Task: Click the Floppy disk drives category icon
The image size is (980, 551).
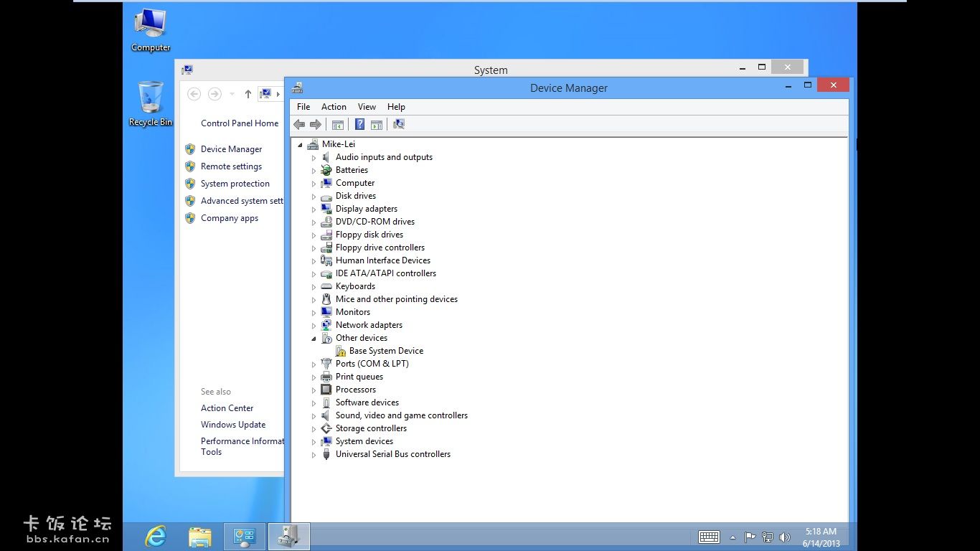Action: [x=326, y=235]
